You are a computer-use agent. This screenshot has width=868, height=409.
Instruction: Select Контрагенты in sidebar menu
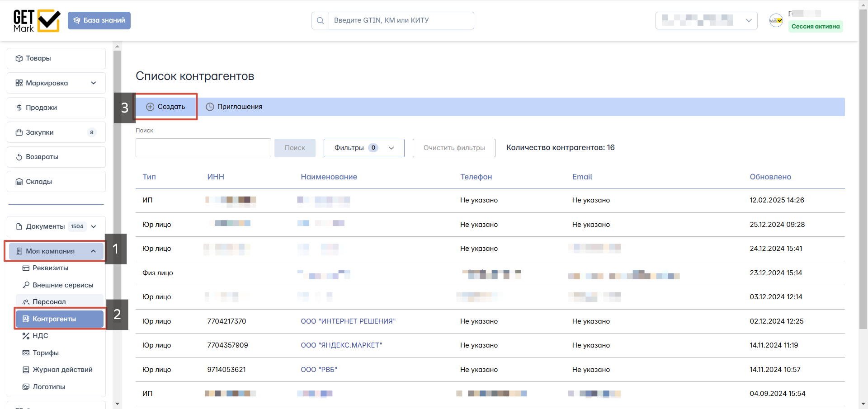[60, 319]
